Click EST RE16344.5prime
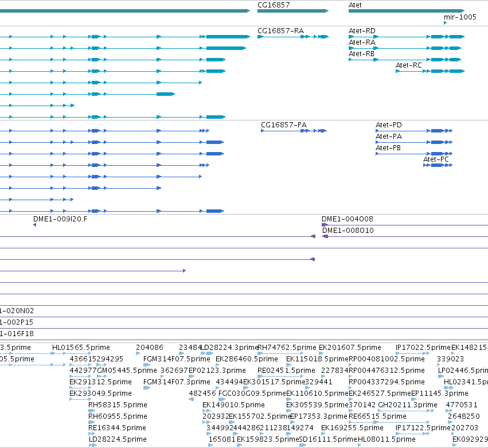Screen dimensions: 488x448 117,428
